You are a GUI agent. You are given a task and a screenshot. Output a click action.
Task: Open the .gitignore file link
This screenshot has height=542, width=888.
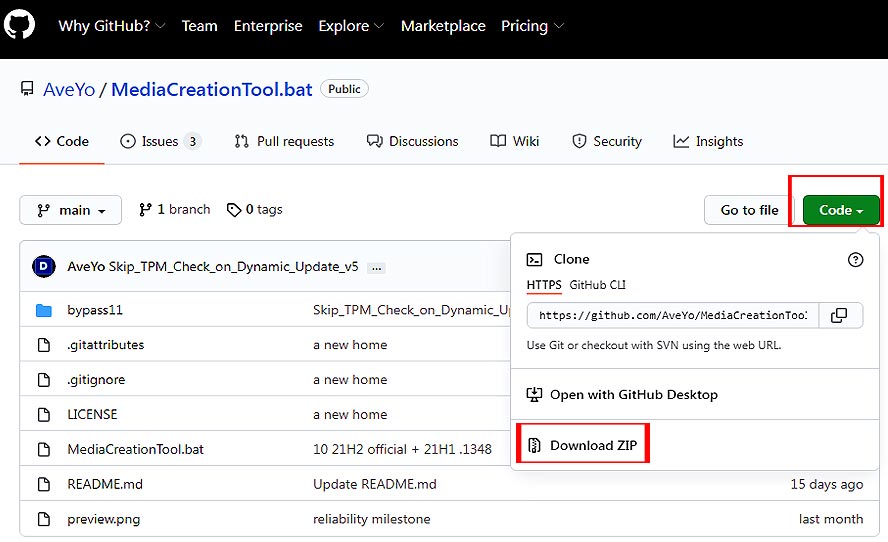[x=96, y=380]
